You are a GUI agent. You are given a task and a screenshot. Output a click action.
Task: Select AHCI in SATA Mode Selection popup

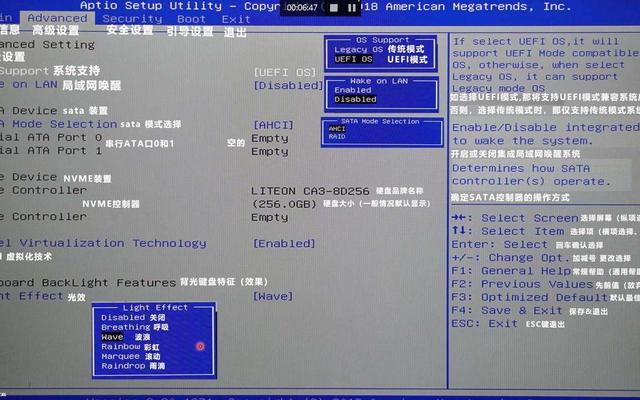point(337,129)
